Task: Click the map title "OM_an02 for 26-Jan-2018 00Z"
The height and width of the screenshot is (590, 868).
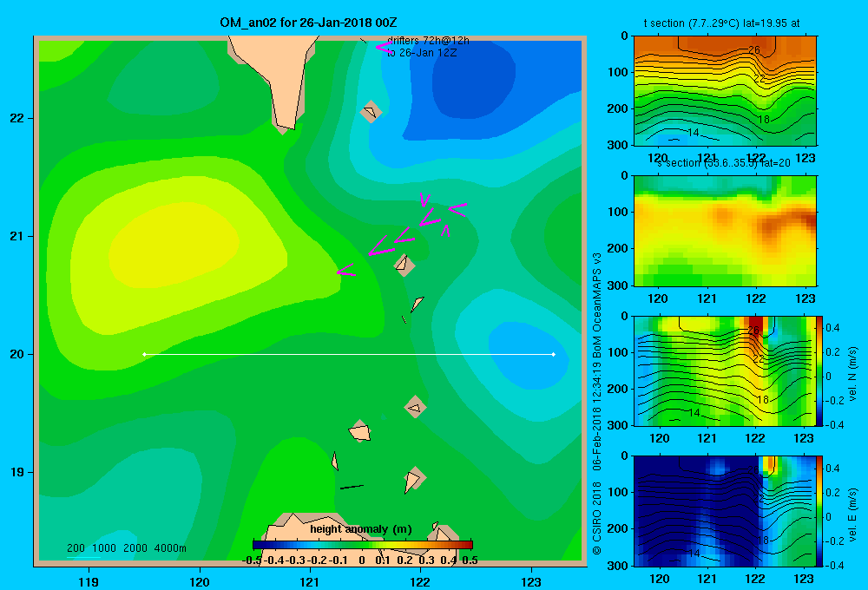Action: (x=308, y=23)
